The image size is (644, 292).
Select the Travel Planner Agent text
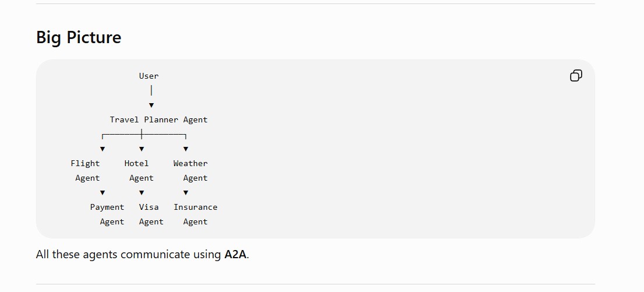158,119
